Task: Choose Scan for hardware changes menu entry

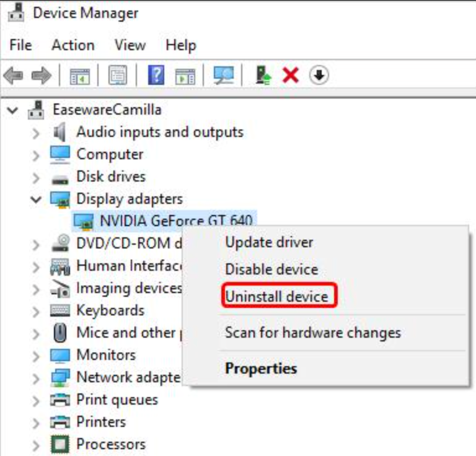Action: 313,333
